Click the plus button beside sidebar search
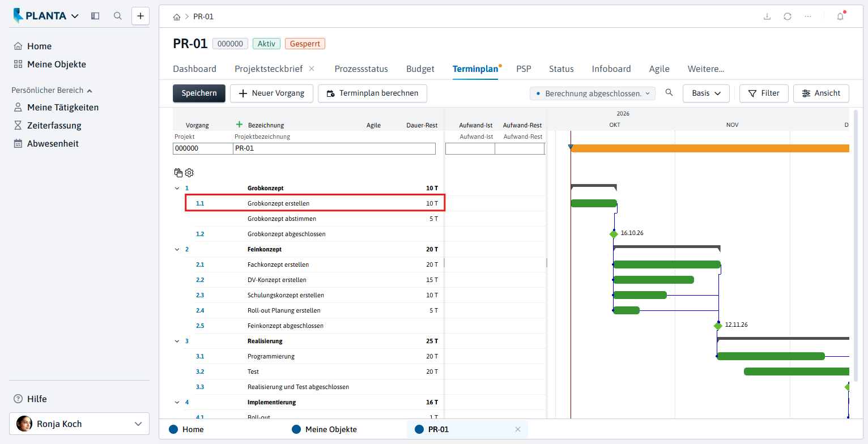The width and height of the screenshot is (868, 444). [x=141, y=16]
